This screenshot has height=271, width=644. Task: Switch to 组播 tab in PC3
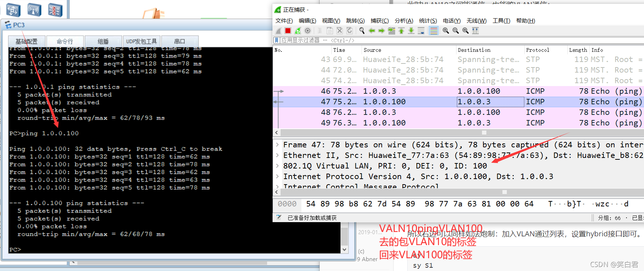(103, 41)
